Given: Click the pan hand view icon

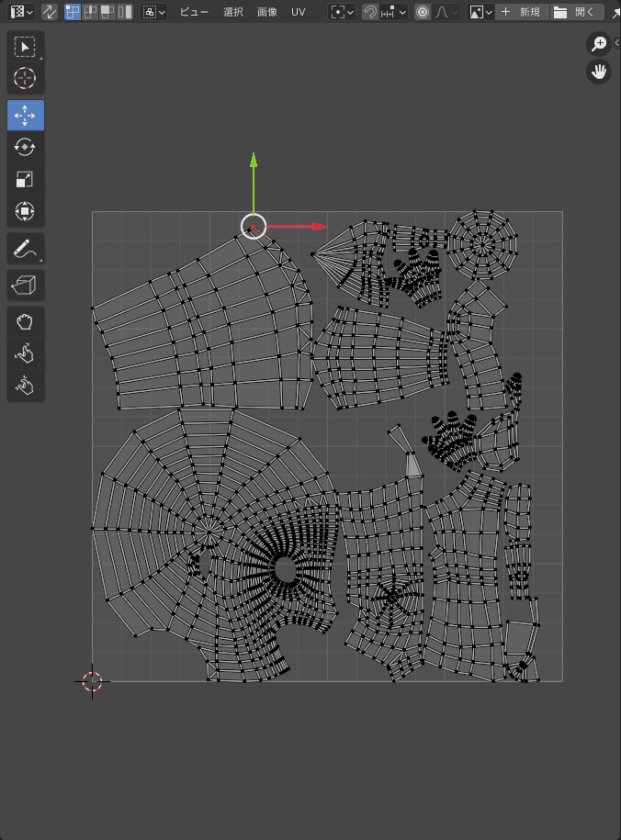Looking at the screenshot, I should point(599,72).
